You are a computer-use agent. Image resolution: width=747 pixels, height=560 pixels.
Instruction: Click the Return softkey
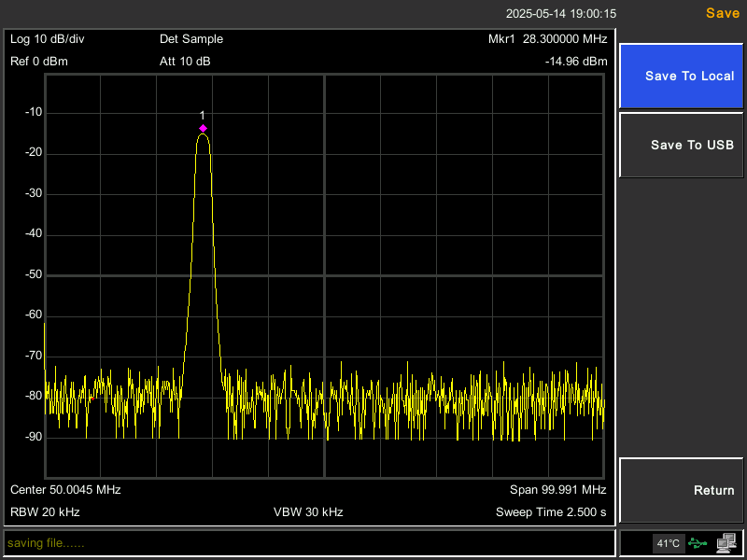pos(682,490)
